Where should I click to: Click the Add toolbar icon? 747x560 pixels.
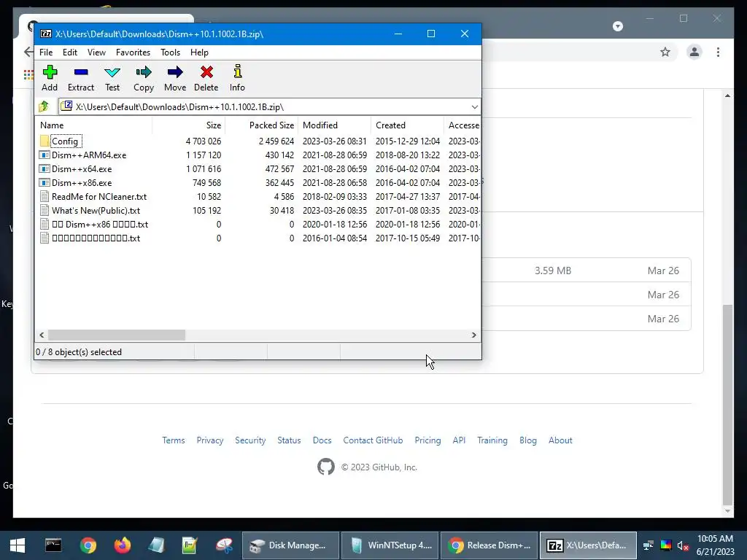[x=50, y=72]
